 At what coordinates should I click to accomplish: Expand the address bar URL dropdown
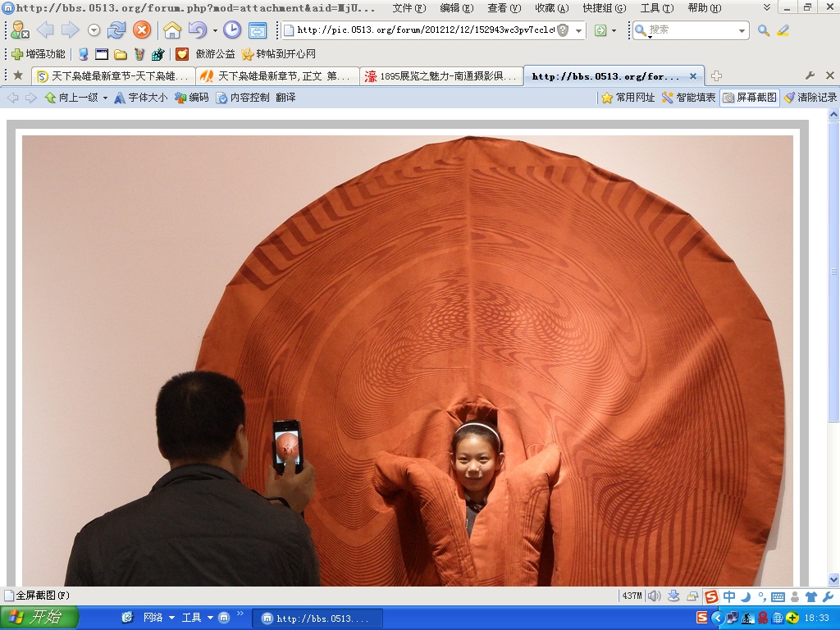(x=579, y=30)
